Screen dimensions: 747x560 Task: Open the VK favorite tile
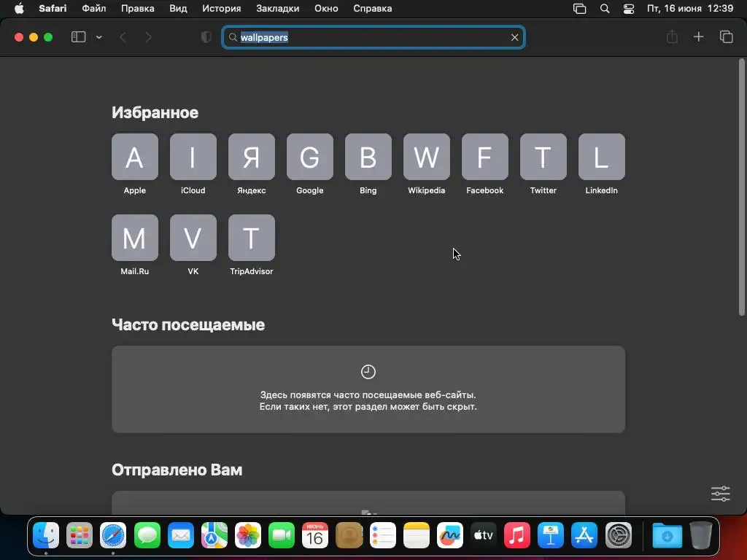click(x=193, y=238)
